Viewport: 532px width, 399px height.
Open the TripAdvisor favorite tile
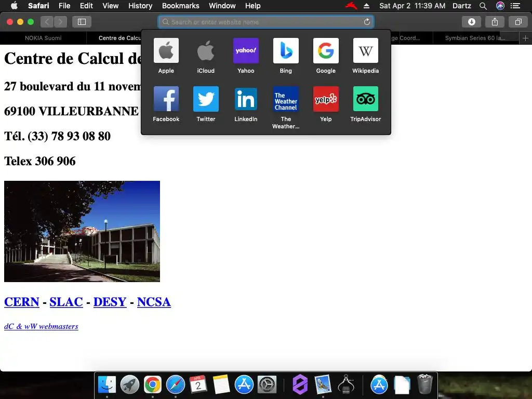point(365,99)
